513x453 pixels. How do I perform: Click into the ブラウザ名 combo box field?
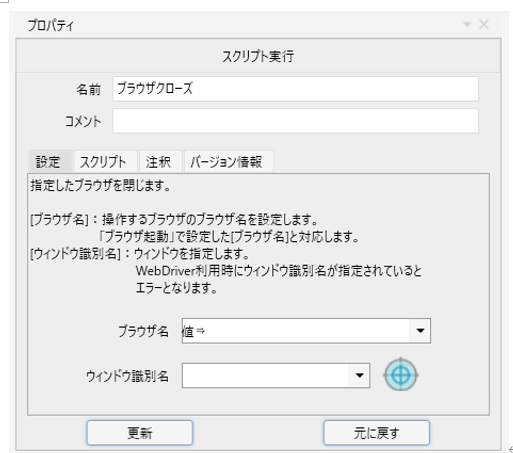[x=296, y=331]
